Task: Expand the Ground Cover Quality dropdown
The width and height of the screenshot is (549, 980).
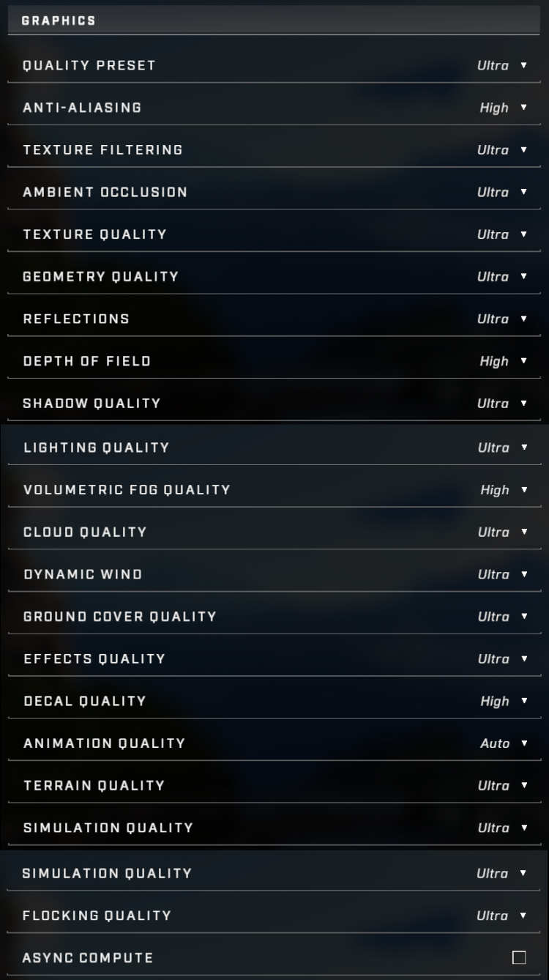Action: 523,617
